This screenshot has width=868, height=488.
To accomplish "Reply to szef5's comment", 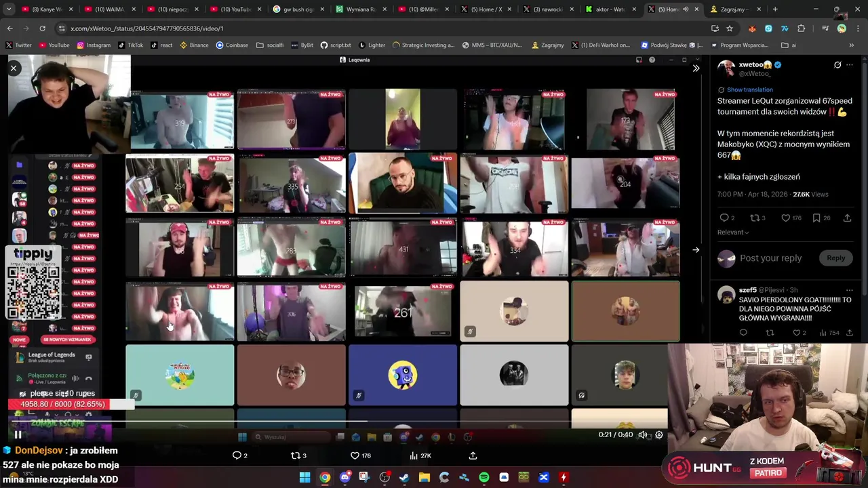I will [x=743, y=333].
